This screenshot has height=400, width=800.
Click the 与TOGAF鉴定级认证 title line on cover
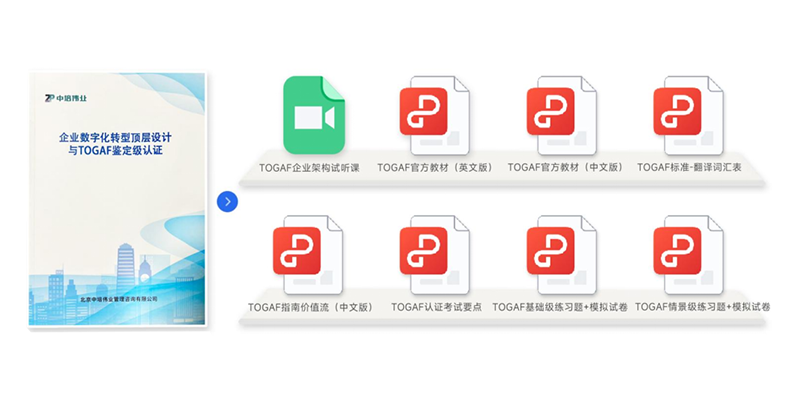(116, 151)
